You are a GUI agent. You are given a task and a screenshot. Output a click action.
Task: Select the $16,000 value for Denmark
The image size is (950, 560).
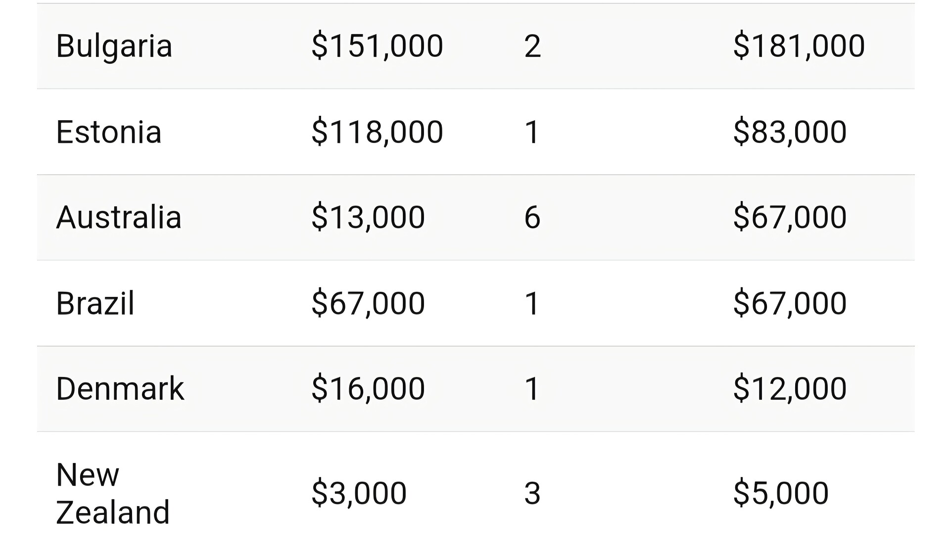pyautogui.click(x=368, y=389)
